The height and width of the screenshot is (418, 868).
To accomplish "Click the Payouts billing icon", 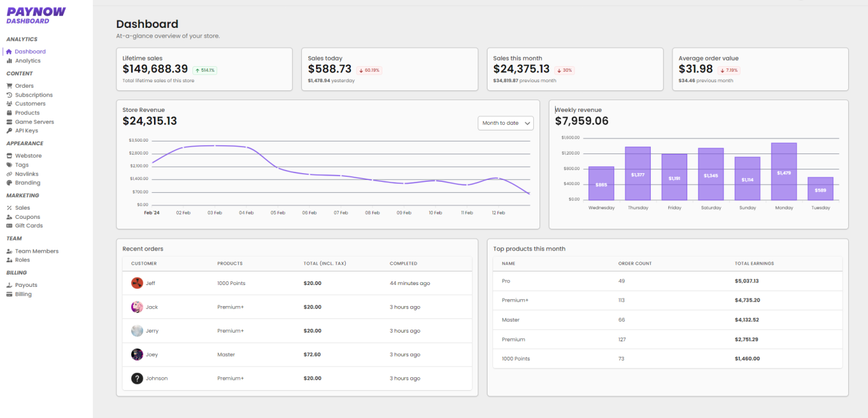I will pyautogui.click(x=9, y=284).
